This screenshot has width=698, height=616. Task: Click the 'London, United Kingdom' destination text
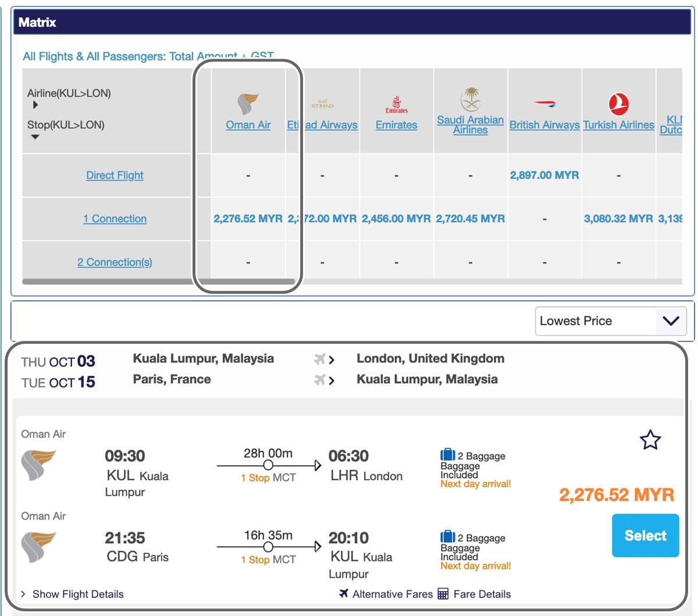430,358
